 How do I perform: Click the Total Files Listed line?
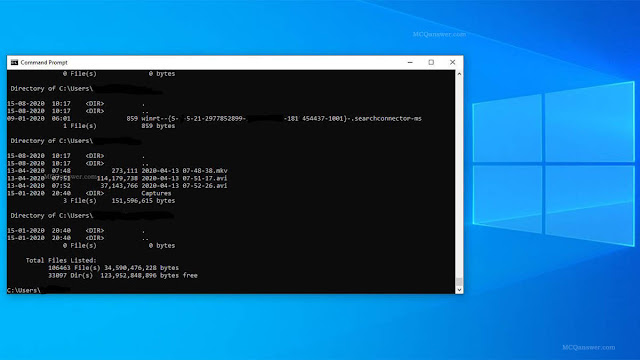pos(61,260)
